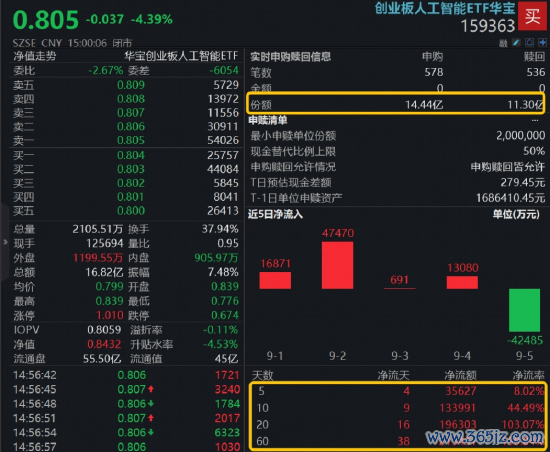
Task: Click the green 9-5 outflow bar
Action: (x=524, y=310)
